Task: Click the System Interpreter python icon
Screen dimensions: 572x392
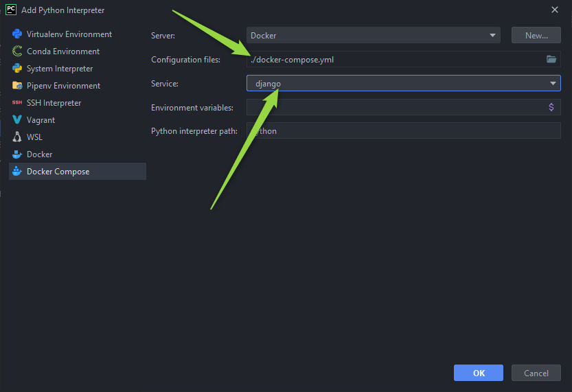Action: (x=17, y=69)
